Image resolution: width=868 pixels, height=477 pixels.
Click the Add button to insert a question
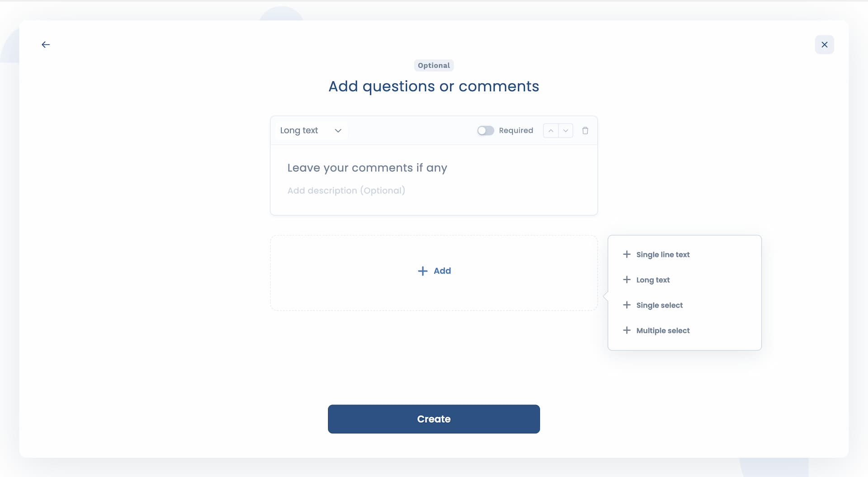pos(434,270)
